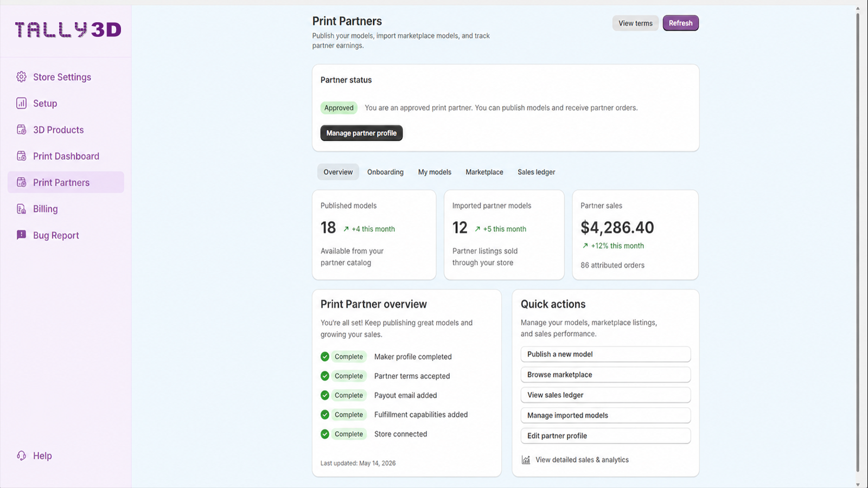
Task: Click the Refresh button
Action: click(x=681, y=23)
